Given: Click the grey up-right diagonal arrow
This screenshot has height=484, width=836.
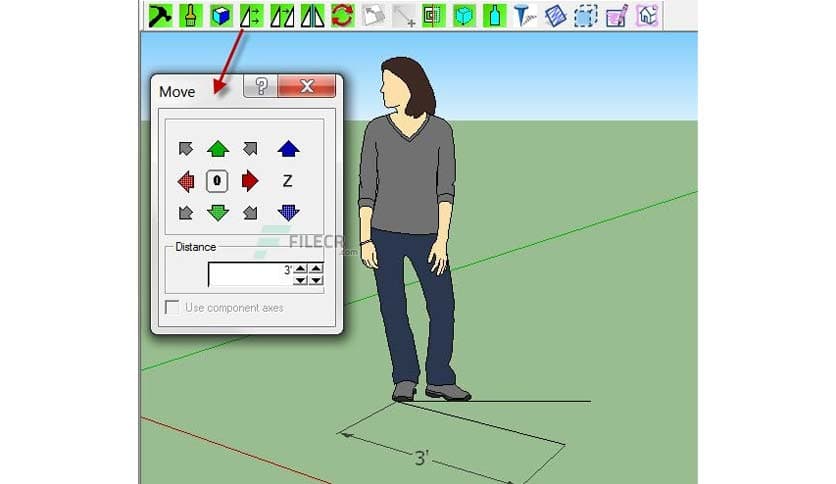Looking at the screenshot, I should 250,148.
